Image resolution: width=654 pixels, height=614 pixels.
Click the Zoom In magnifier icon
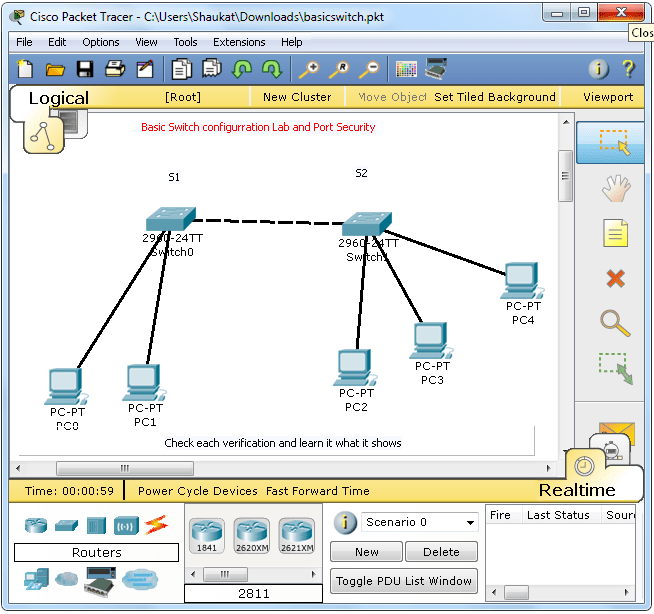[309, 69]
